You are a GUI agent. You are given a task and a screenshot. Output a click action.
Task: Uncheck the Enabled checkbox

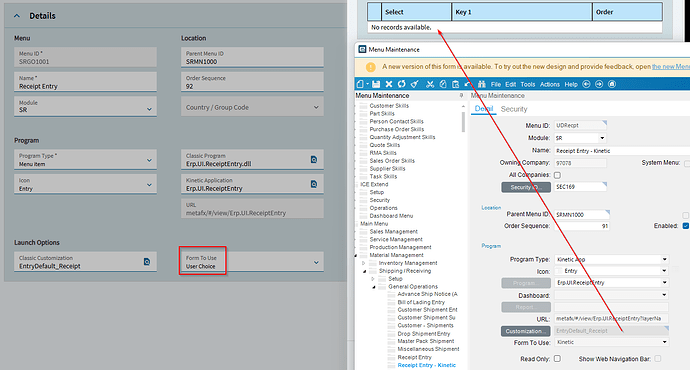[686, 226]
